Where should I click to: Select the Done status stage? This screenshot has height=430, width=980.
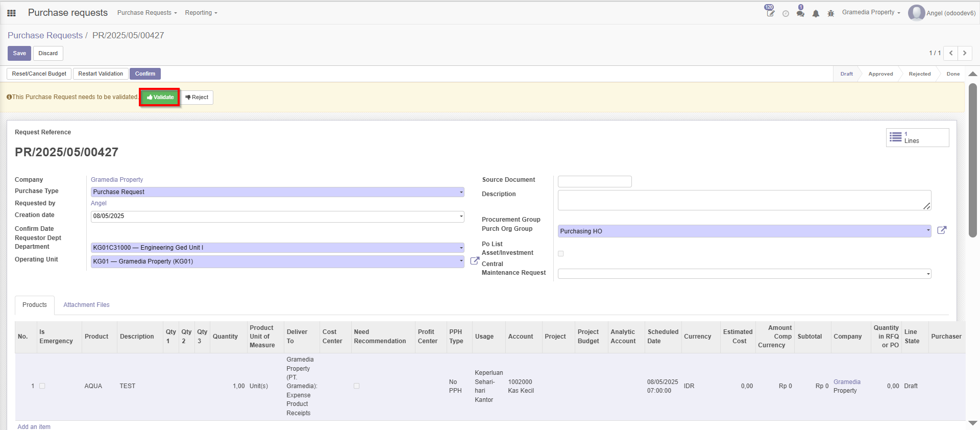pos(953,74)
